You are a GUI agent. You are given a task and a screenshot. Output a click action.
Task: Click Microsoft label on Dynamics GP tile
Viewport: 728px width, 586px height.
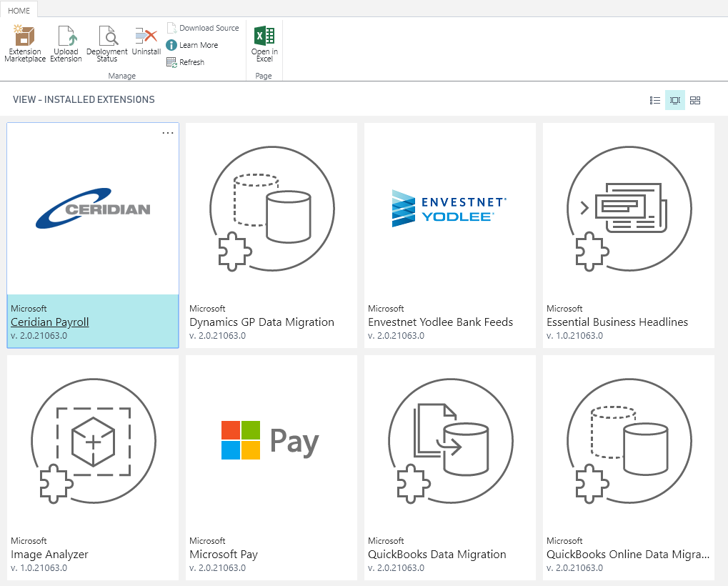(207, 308)
